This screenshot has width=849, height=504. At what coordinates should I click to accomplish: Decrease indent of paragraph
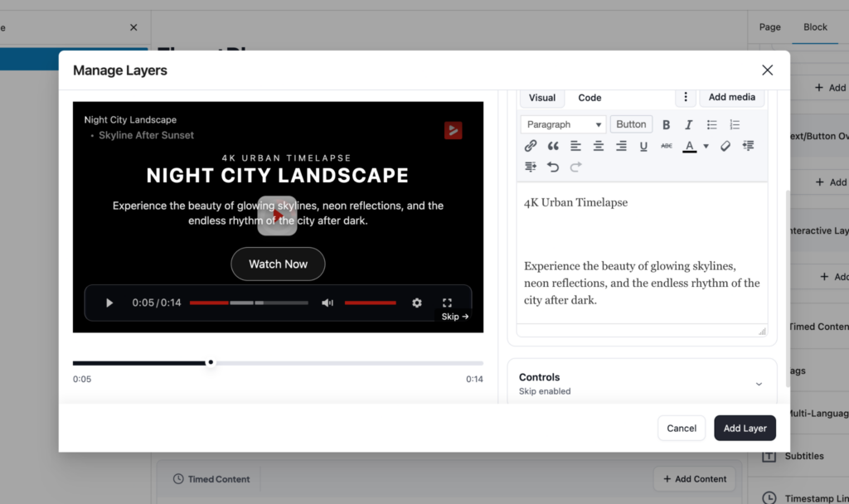point(748,146)
